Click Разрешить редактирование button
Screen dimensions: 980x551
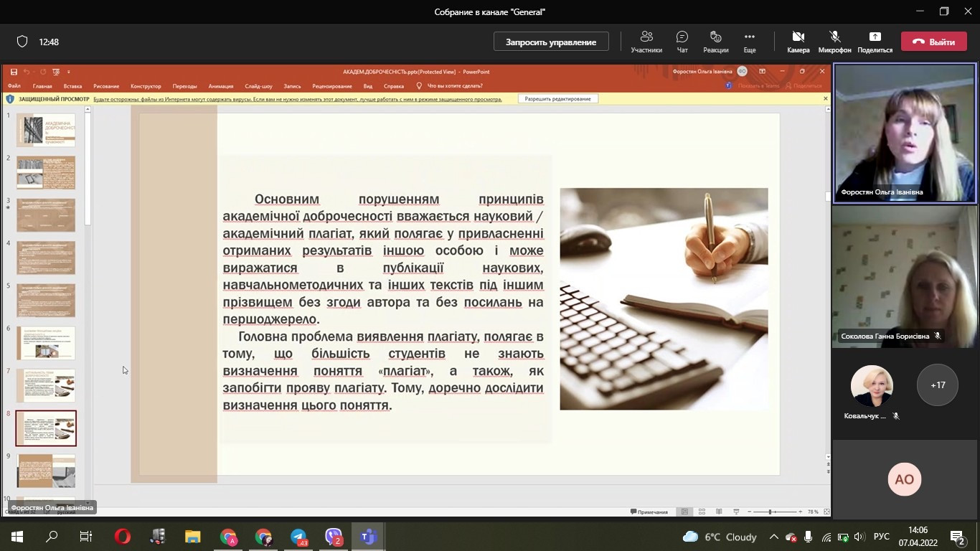point(557,99)
